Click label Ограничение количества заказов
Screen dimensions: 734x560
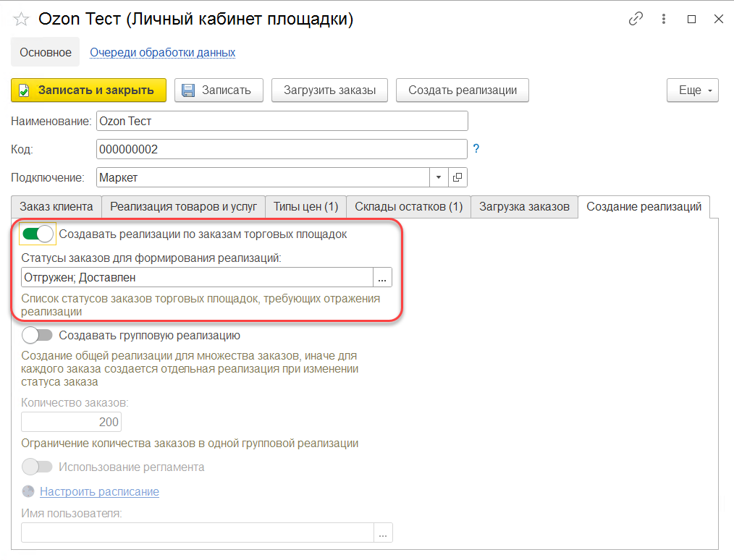(x=190, y=443)
